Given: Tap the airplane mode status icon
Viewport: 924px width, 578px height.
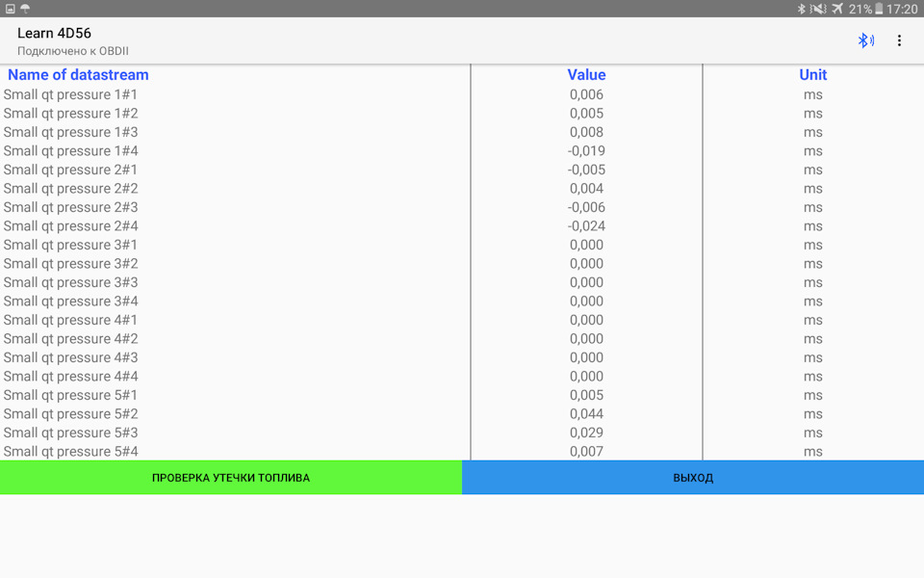Looking at the screenshot, I should [x=837, y=9].
